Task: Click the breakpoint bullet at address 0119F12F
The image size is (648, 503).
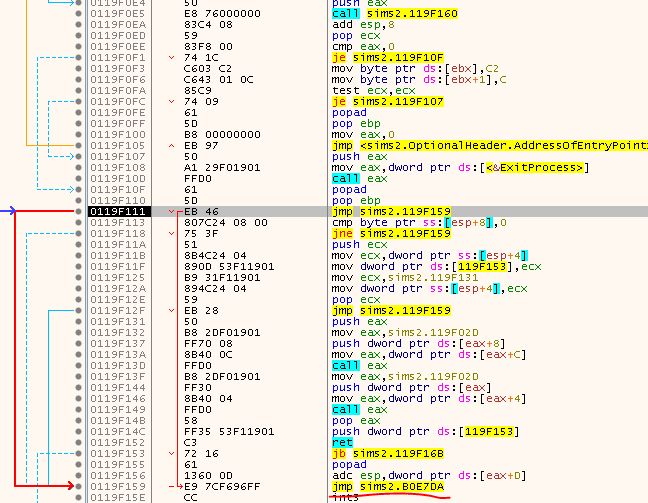Action: tap(79, 310)
